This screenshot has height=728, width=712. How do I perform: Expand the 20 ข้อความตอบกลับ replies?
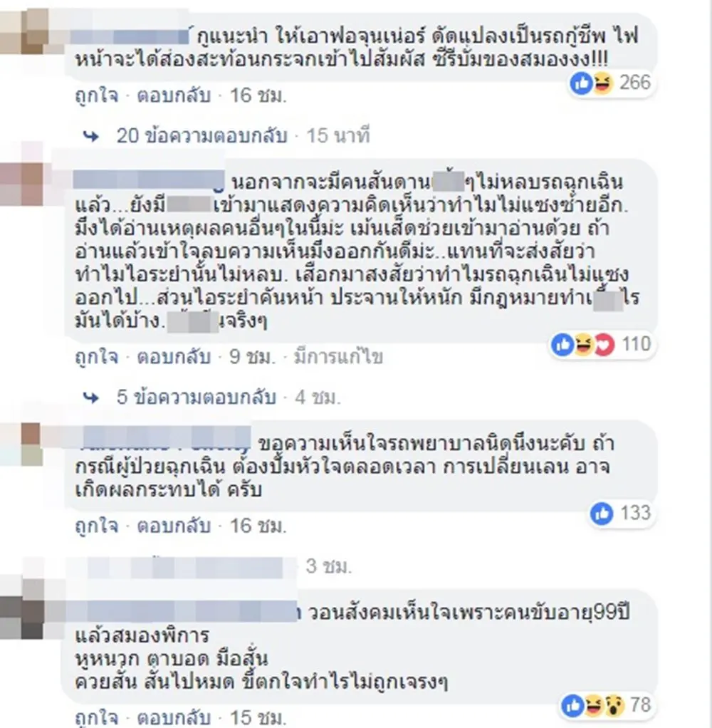click(201, 136)
